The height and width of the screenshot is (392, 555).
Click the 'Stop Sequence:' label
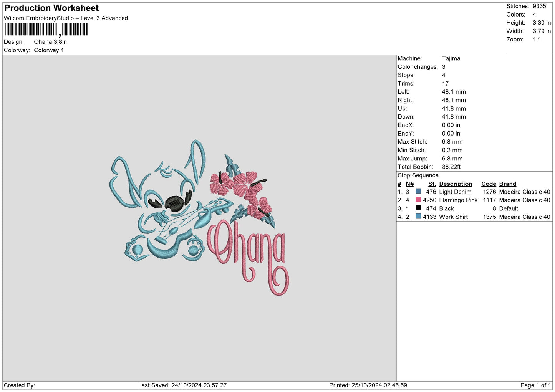pyautogui.click(x=419, y=175)
